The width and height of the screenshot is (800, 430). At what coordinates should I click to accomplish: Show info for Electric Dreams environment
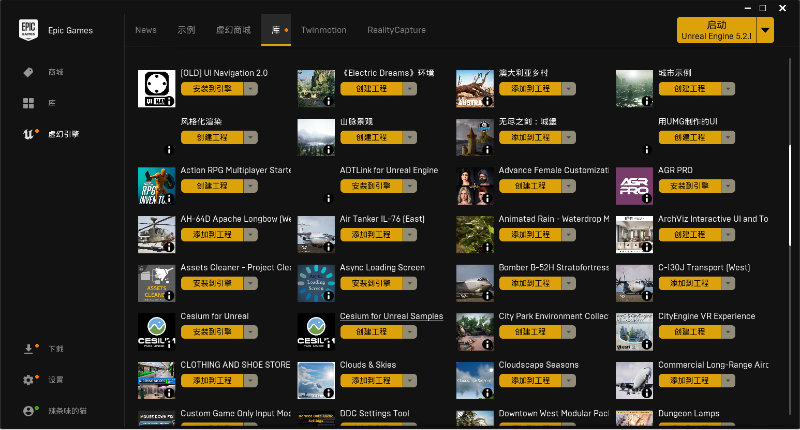(x=329, y=101)
